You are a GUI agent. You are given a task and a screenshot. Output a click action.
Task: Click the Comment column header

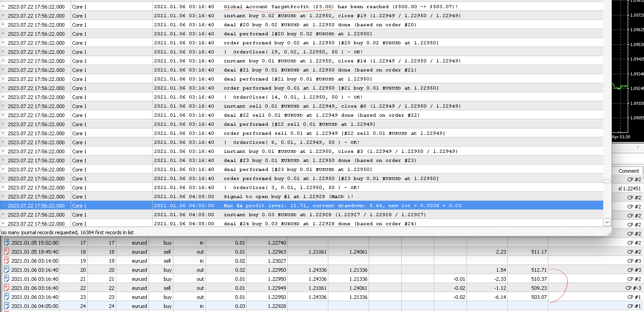click(x=629, y=171)
